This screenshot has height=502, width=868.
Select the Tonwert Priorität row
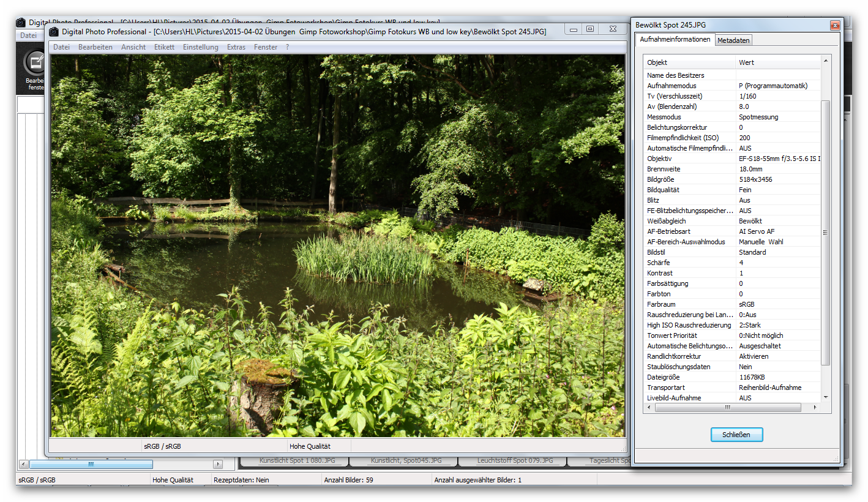pyautogui.click(x=731, y=335)
